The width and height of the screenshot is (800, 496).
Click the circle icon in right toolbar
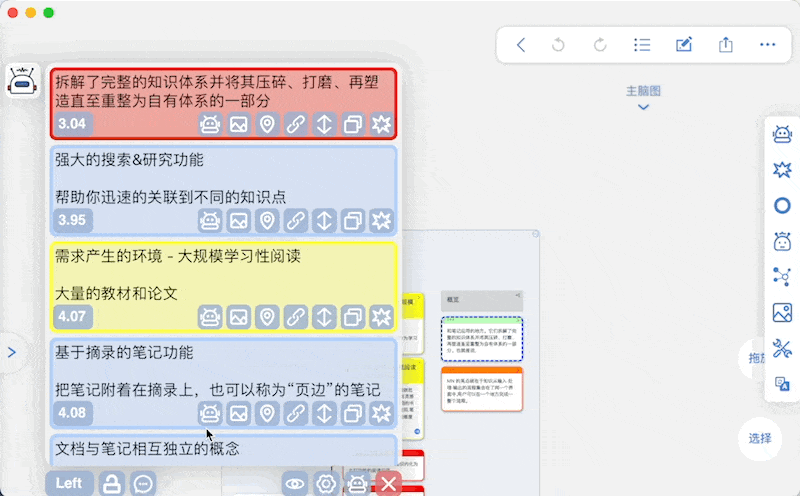[782, 206]
